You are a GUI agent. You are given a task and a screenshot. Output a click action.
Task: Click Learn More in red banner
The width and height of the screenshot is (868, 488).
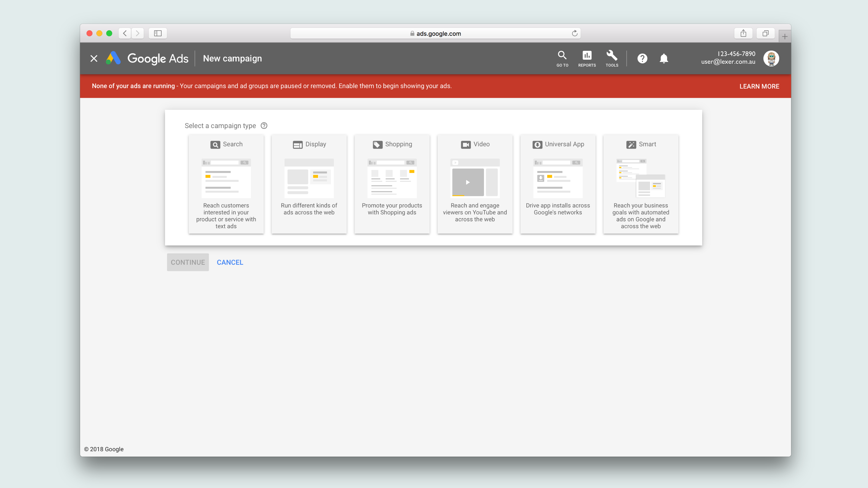[759, 86]
